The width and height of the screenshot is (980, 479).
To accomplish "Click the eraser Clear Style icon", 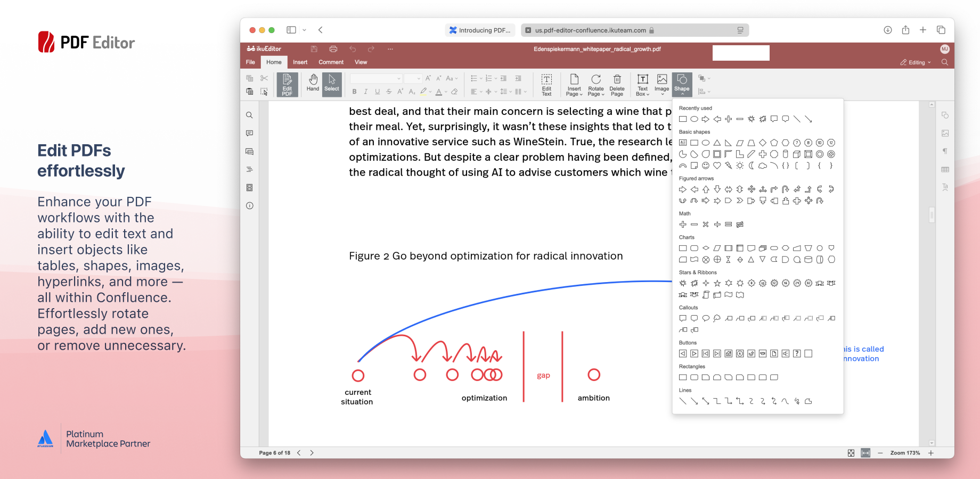I will tap(454, 92).
